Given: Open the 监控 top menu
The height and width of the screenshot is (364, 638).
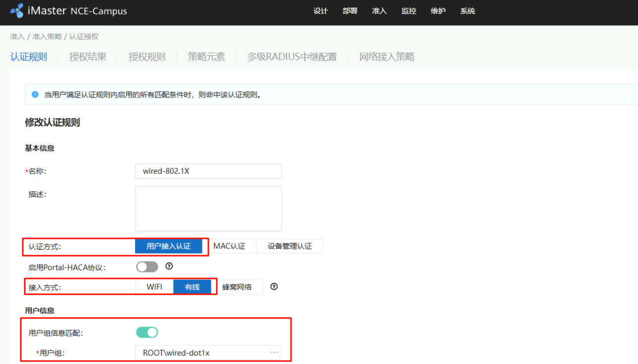Looking at the screenshot, I should [x=409, y=11].
